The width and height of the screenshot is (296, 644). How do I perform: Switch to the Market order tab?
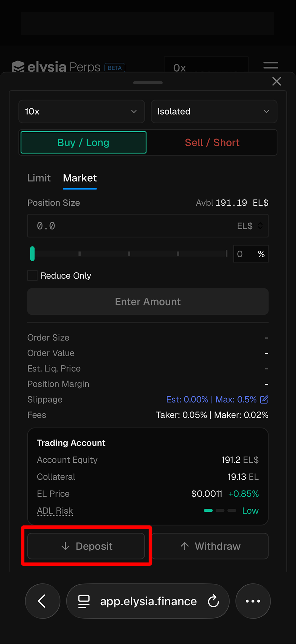(x=80, y=178)
